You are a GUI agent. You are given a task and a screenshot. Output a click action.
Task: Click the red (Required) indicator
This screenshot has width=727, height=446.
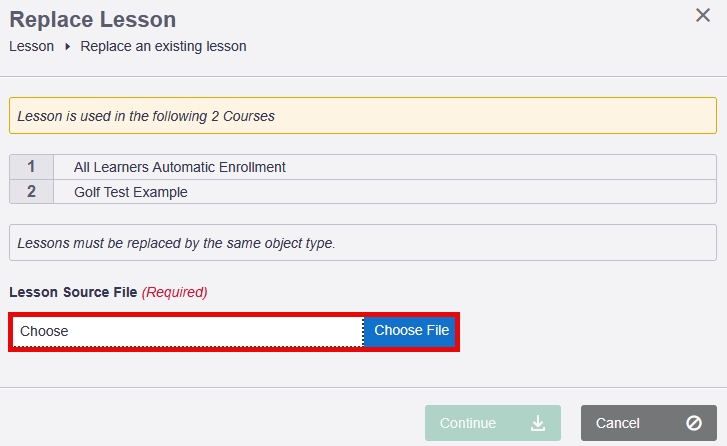tap(175, 292)
